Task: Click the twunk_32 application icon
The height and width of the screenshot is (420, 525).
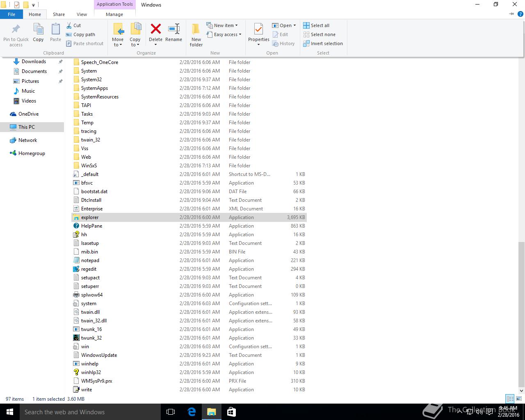Action: click(76, 338)
